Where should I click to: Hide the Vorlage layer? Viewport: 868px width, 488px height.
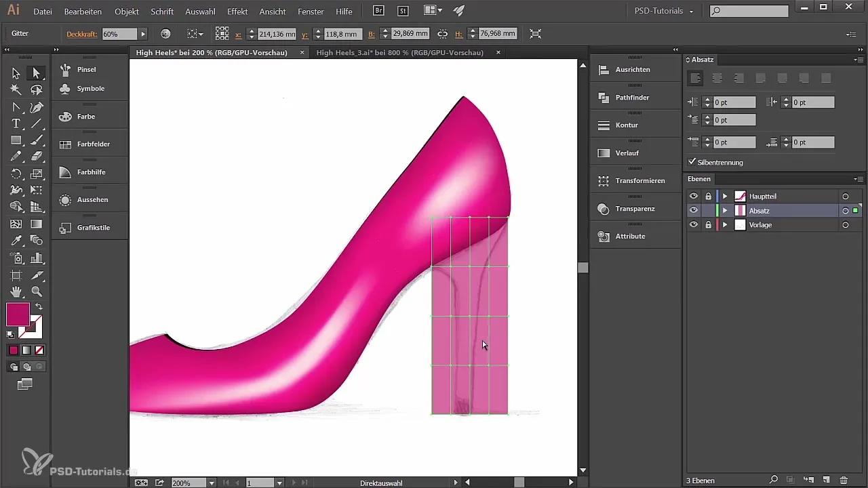coord(693,224)
